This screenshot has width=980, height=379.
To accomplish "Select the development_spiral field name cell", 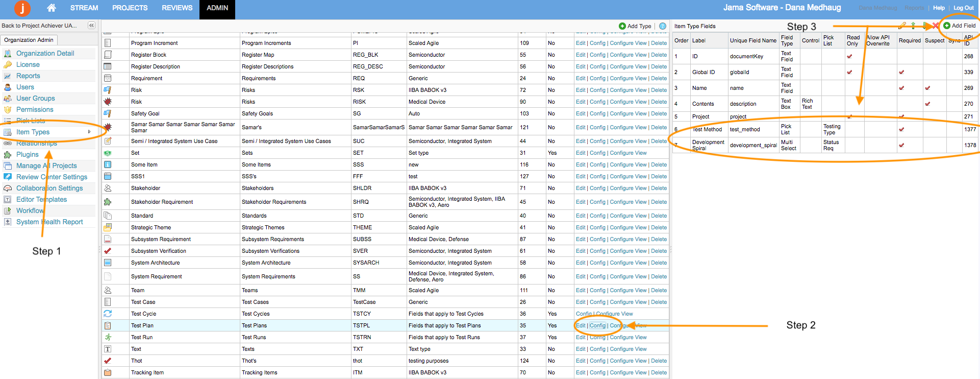I will point(753,145).
